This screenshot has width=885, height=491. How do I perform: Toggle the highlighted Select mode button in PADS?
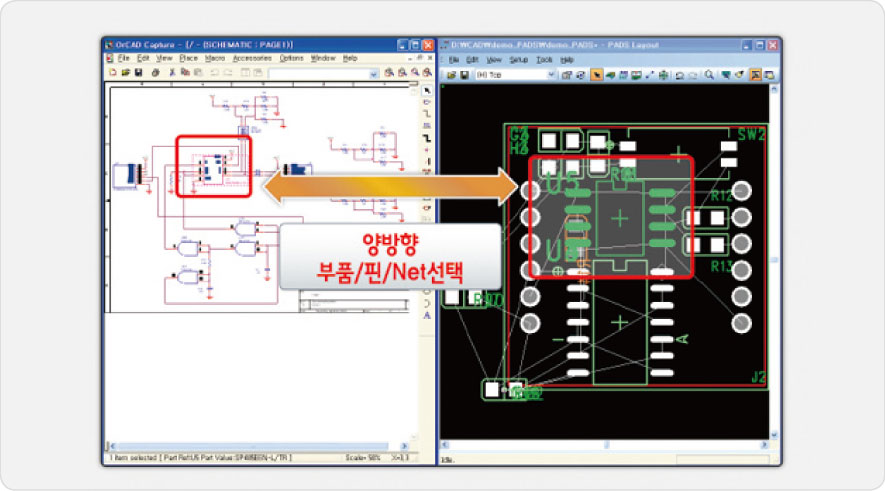coord(597,75)
